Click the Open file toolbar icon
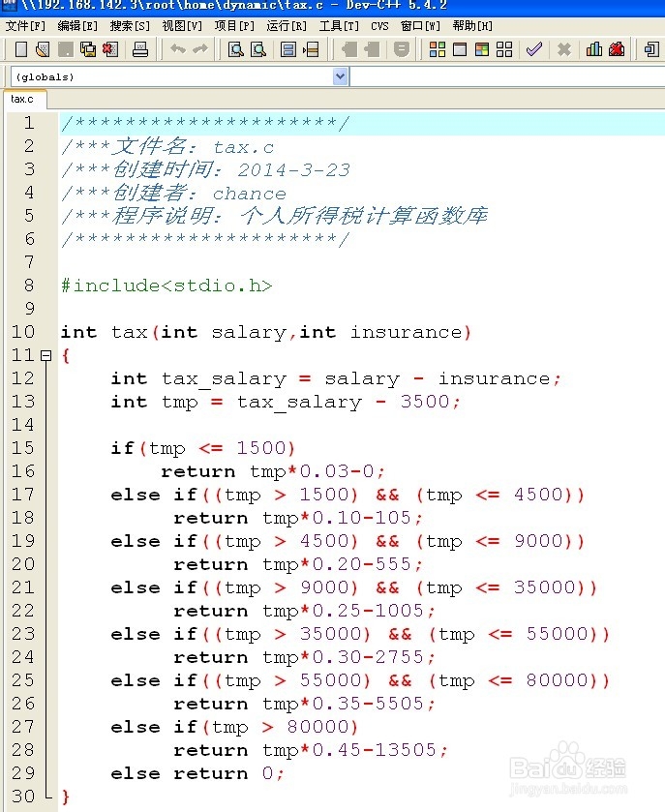Viewport: 665px width, 812px height. [43, 49]
